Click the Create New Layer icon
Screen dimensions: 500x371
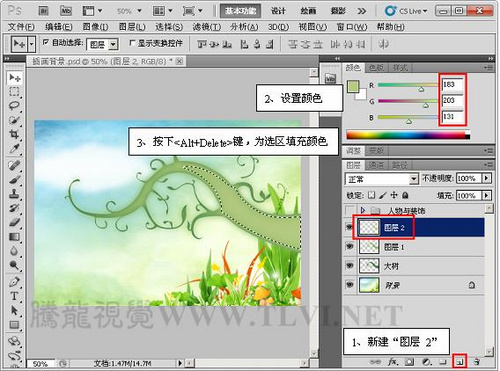click(460, 362)
